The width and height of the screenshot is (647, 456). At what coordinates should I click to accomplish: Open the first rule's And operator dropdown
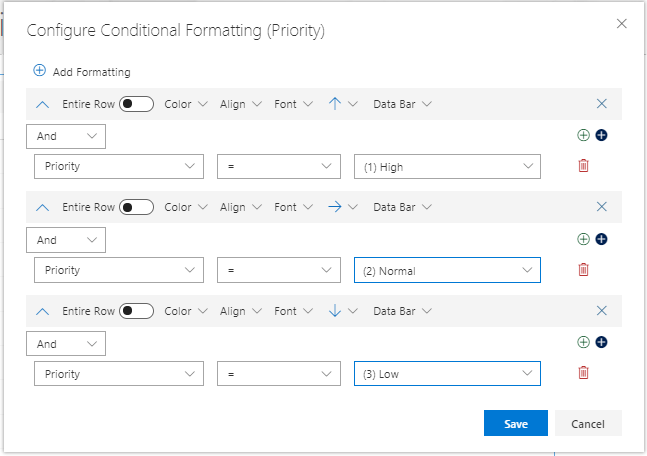coord(66,136)
